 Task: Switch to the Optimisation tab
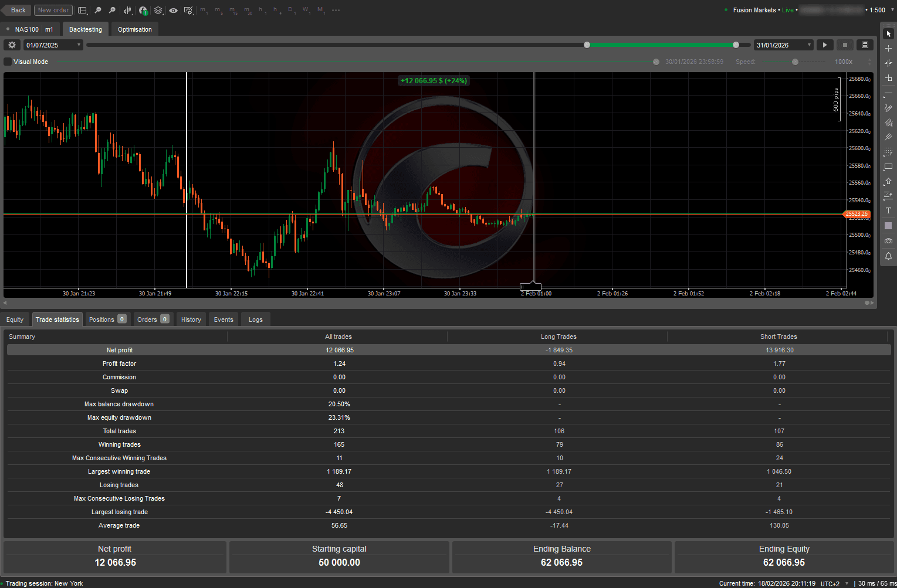[134, 29]
